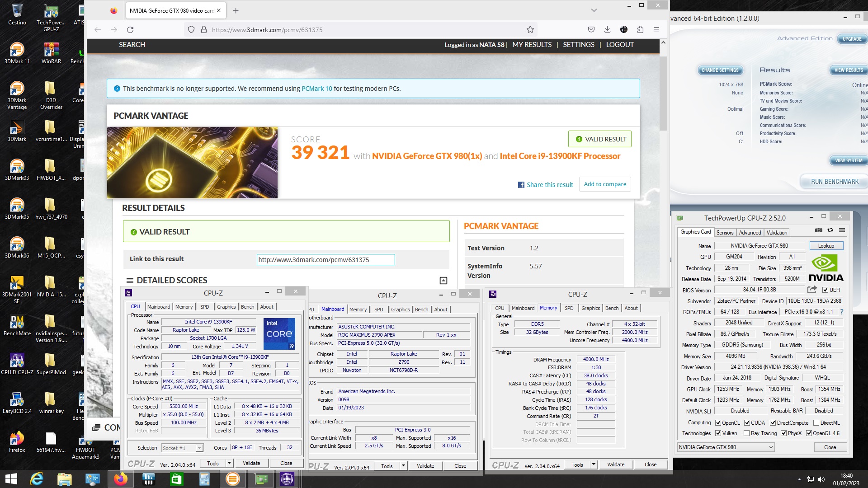Click RUN BENCHMARK in PCMark Vantage window
The image size is (868, 488).
pyautogui.click(x=834, y=182)
